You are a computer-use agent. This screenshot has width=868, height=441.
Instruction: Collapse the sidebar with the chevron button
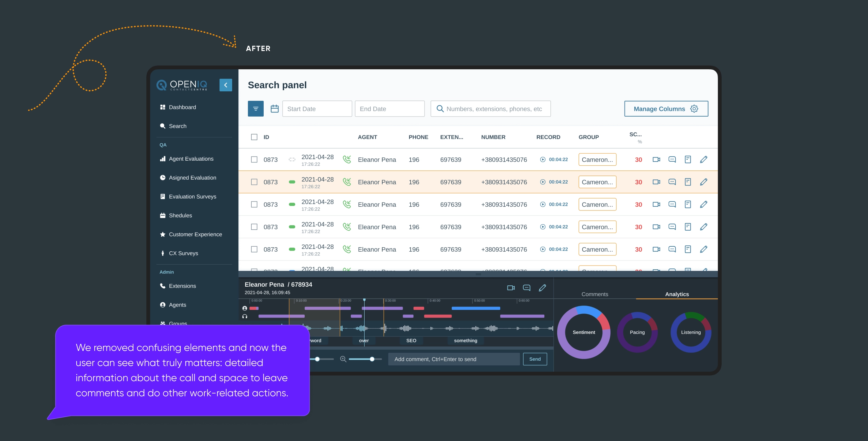pos(226,85)
